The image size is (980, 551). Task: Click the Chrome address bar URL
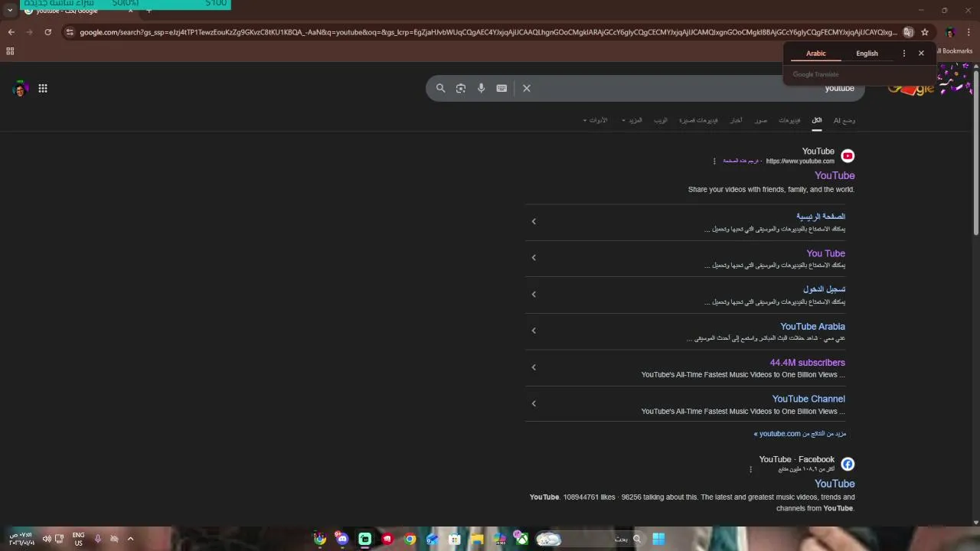tap(488, 32)
